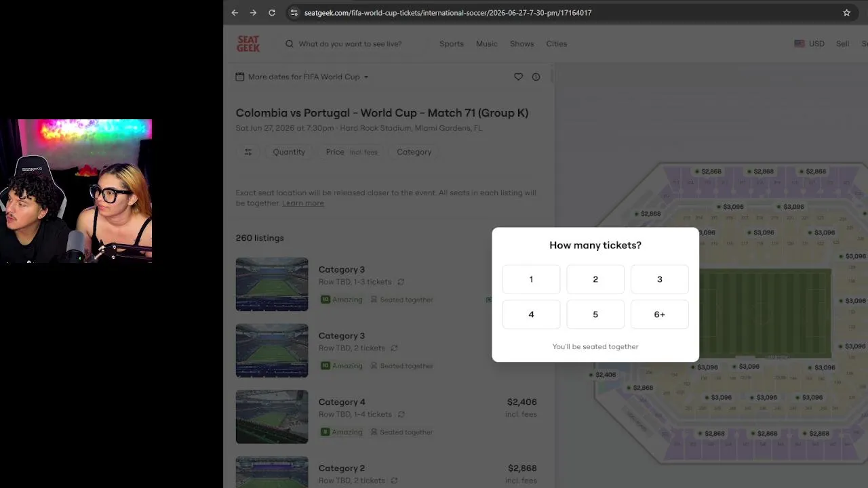This screenshot has height=488, width=868.
Task: Open Category 4 listing thumbnail
Action: point(272,417)
